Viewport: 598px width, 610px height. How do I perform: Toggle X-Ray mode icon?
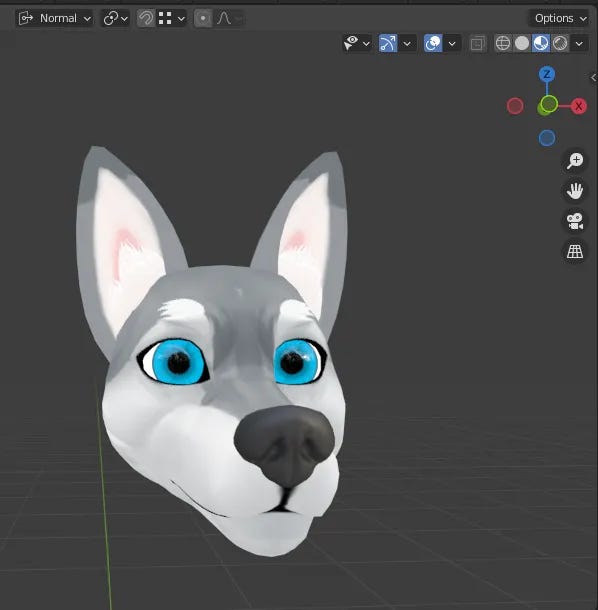tap(477, 43)
